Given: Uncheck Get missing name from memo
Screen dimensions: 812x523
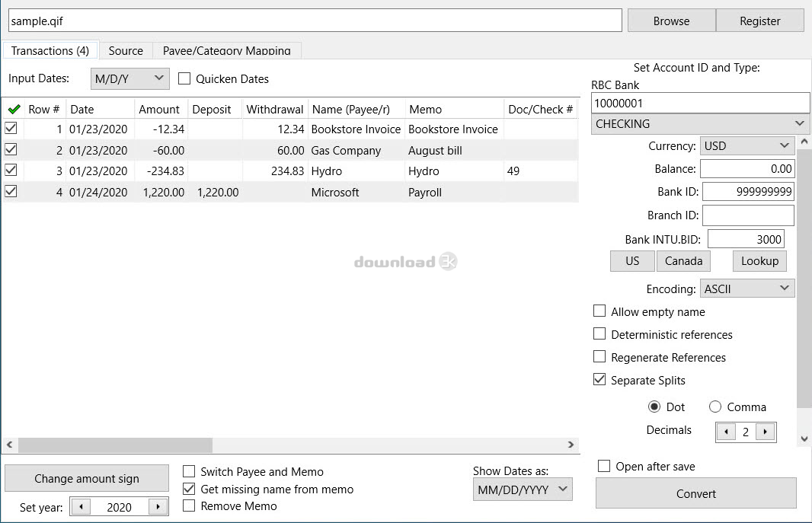Looking at the screenshot, I should [189, 489].
